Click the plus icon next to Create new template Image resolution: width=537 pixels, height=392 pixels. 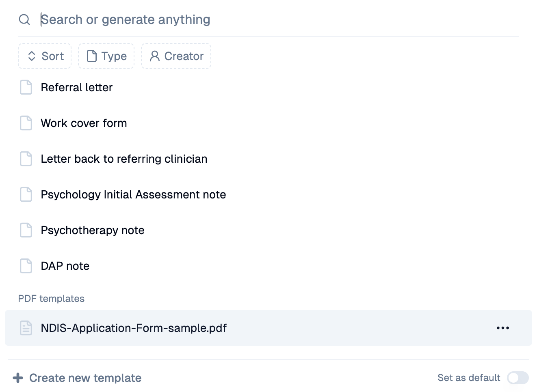[x=19, y=377]
